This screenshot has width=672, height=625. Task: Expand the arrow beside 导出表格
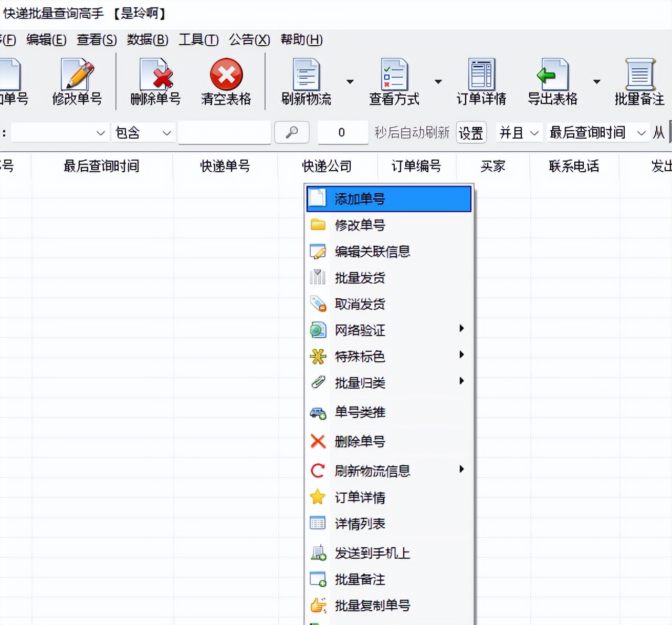(596, 81)
